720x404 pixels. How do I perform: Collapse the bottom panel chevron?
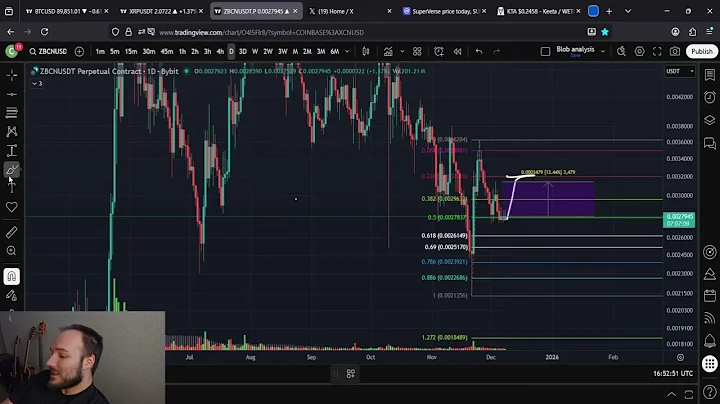pyautogui.click(x=671, y=394)
